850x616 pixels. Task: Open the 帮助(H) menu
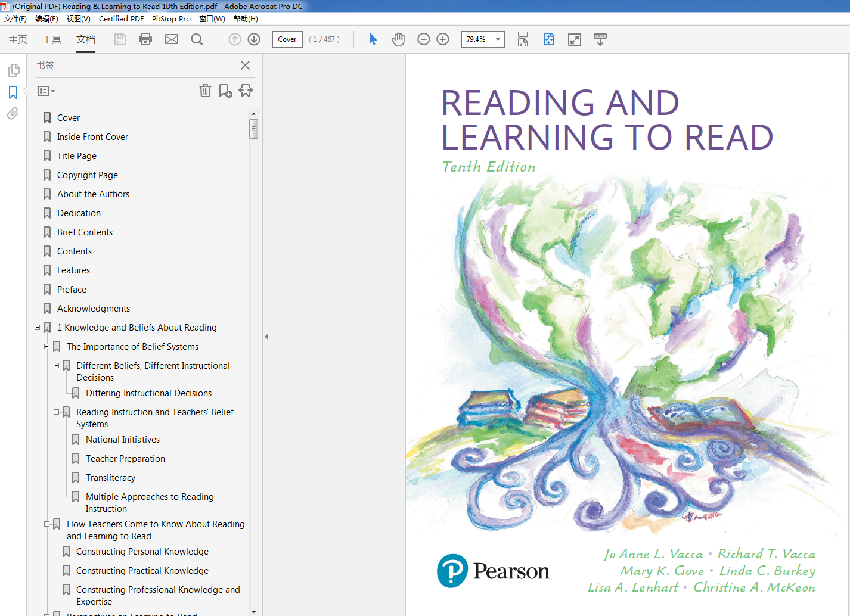tap(246, 19)
